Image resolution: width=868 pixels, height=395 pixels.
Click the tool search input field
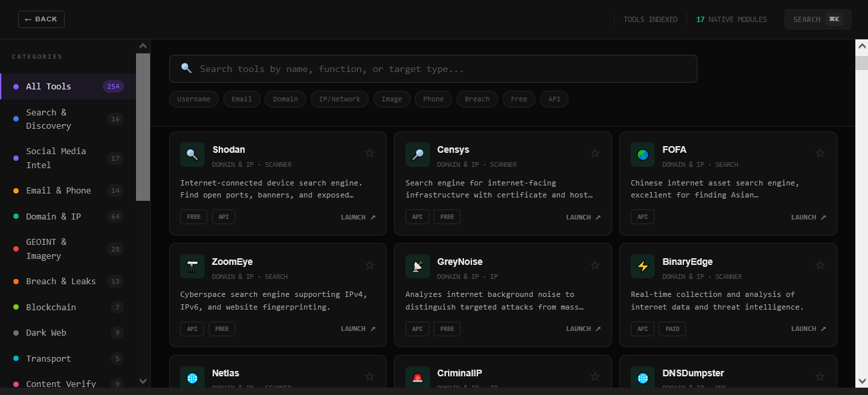coord(433,69)
